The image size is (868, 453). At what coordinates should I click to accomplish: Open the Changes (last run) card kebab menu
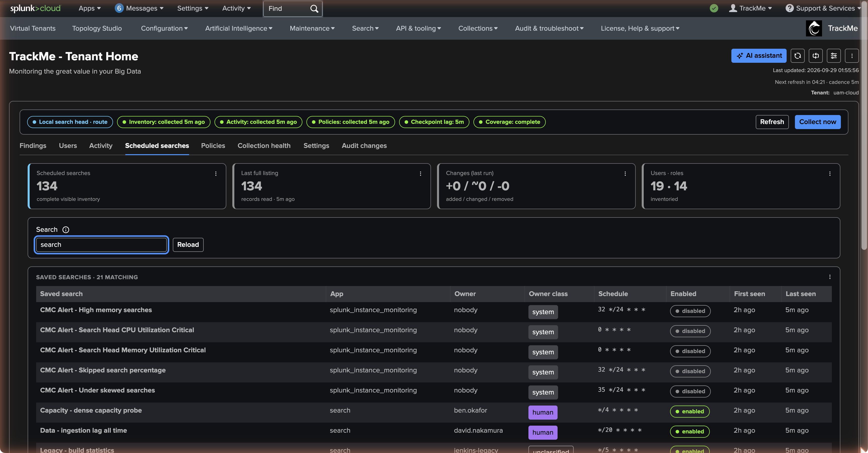point(625,174)
